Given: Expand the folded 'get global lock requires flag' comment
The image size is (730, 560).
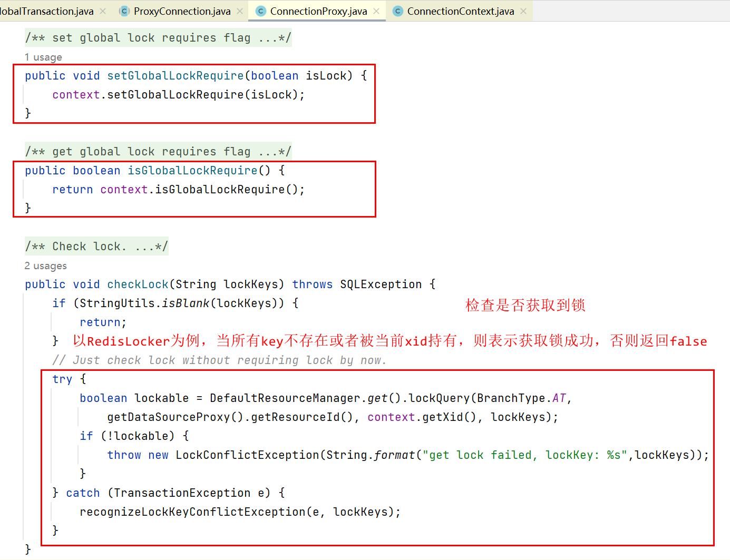Looking at the screenshot, I should click(158, 152).
